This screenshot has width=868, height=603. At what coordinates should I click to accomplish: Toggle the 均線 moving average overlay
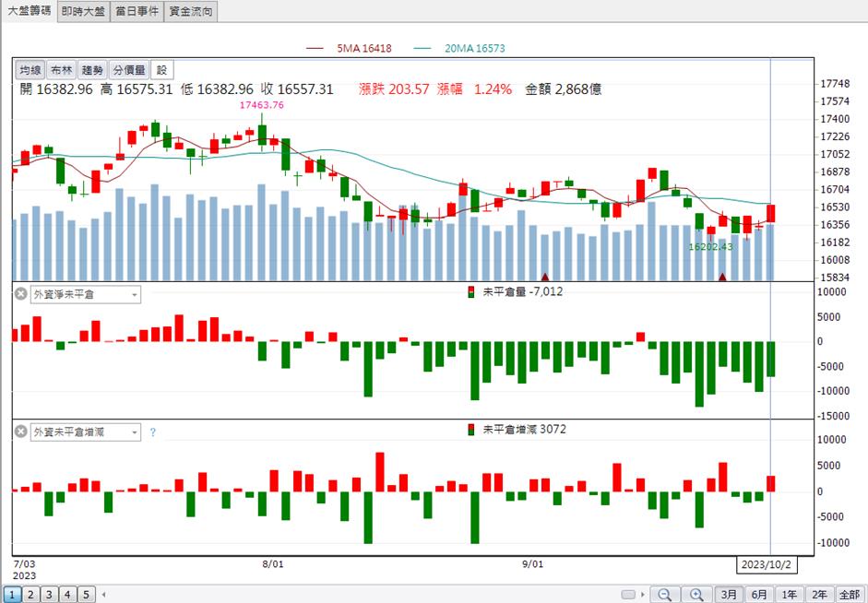tap(30, 70)
